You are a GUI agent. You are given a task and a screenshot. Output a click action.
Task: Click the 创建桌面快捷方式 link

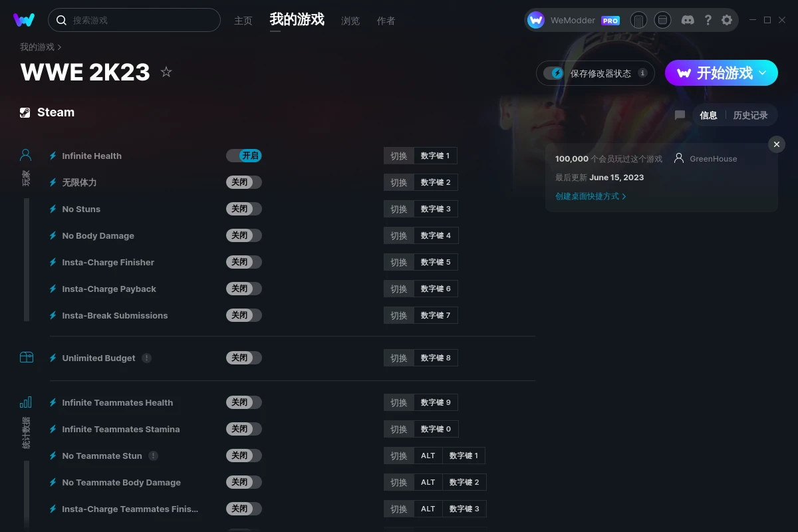click(x=591, y=196)
